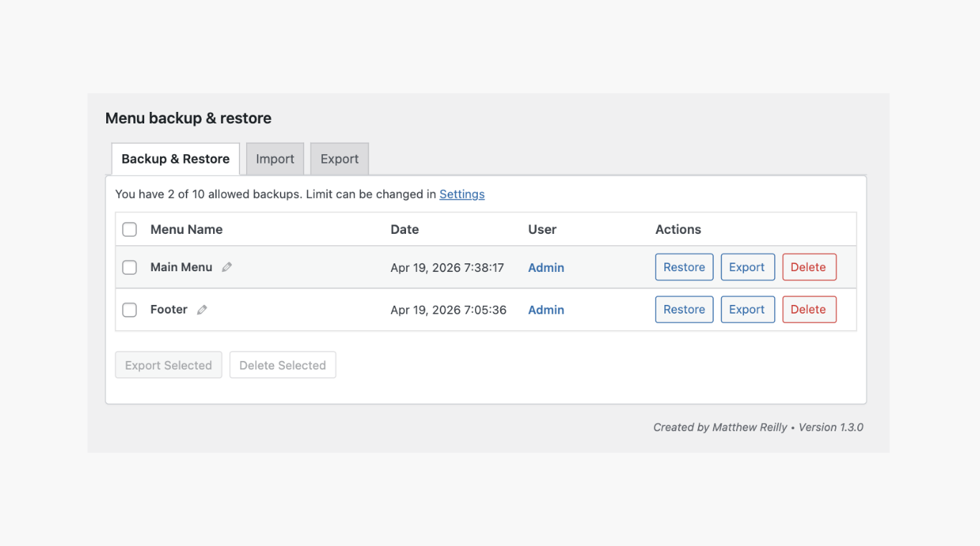The height and width of the screenshot is (546, 980).
Task: Open Admin user link in Footer row
Action: coord(546,310)
